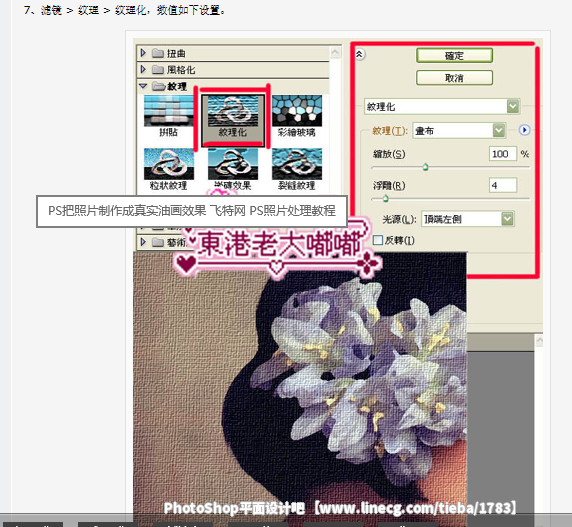Collapse the filter gallery with the double-chevron icon

(x=359, y=54)
